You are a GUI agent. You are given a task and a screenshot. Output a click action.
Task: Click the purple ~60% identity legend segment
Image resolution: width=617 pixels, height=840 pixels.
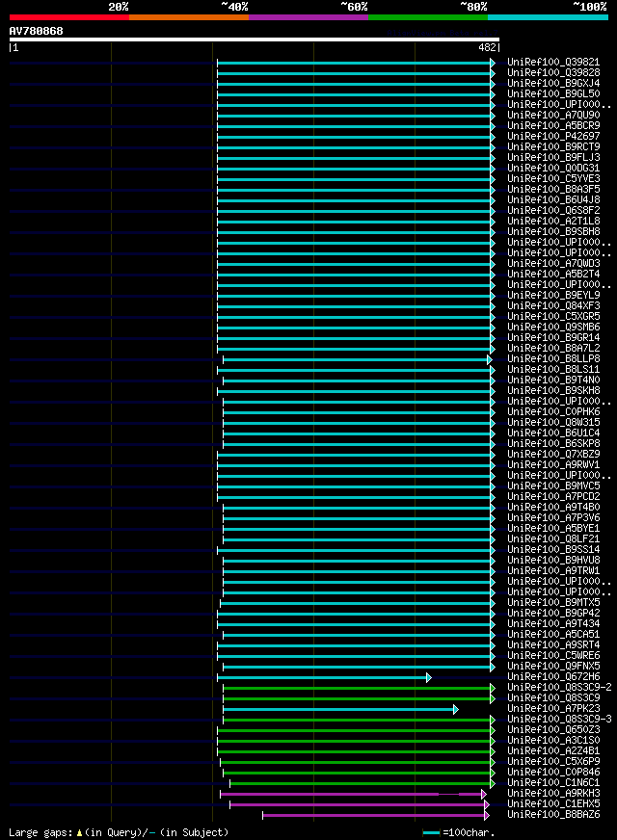308,17
